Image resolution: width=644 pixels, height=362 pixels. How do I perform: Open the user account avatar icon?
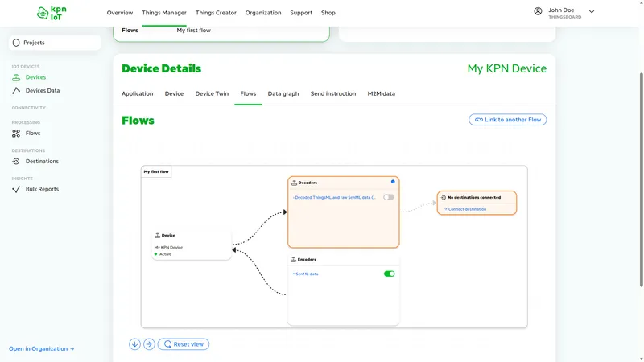tap(538, 11)
